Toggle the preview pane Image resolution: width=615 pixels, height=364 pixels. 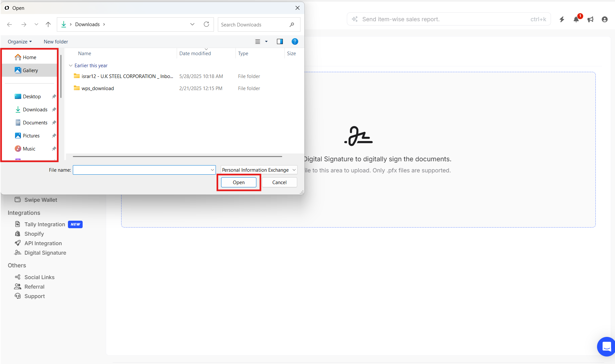coord(280,41)
